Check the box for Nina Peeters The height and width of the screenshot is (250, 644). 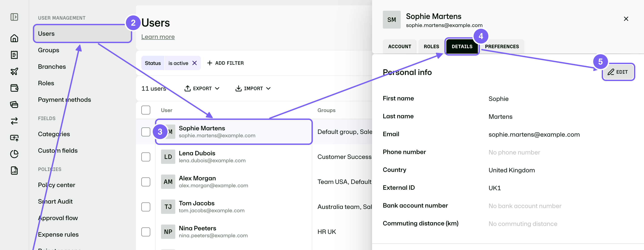[x=146, y=231]
